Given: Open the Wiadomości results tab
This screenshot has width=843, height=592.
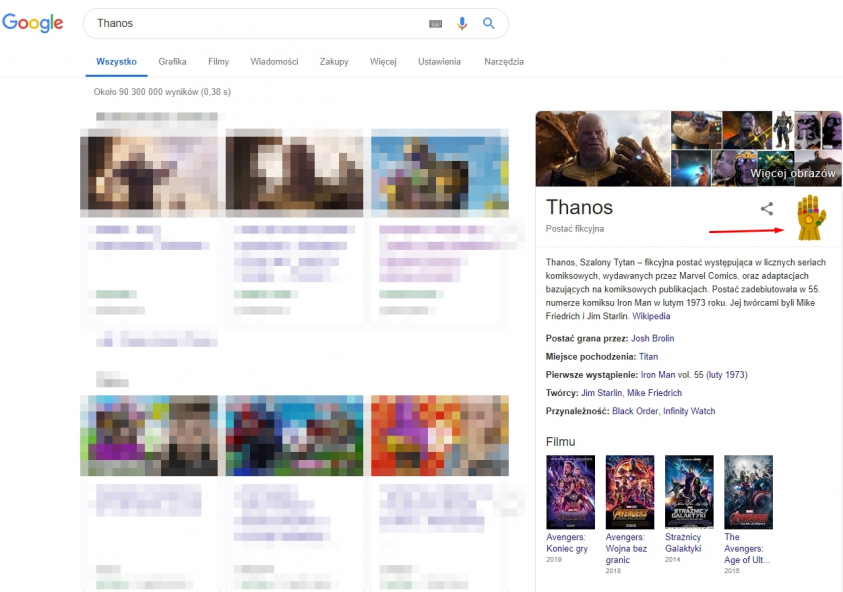Looking at the screenshot, I should point(274,61).
